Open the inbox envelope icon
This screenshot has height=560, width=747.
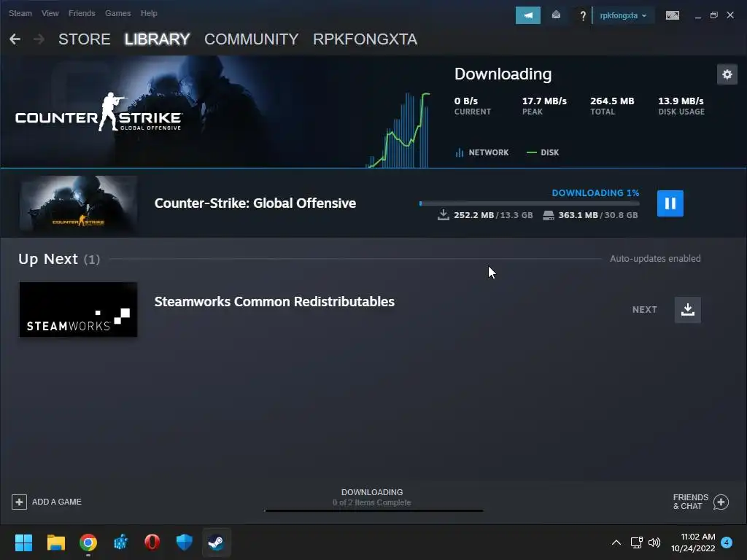[556, 15]
